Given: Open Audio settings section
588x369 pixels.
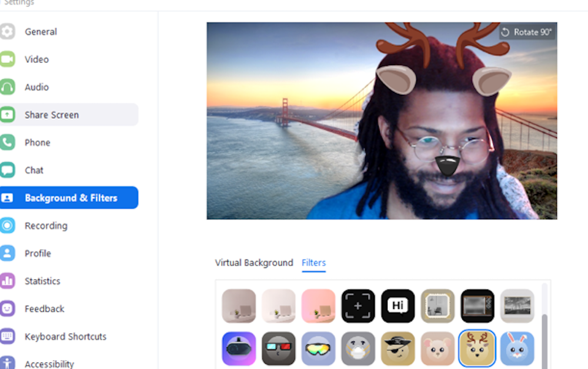Looking at the screenshot, I should click(x=36, y=87).
